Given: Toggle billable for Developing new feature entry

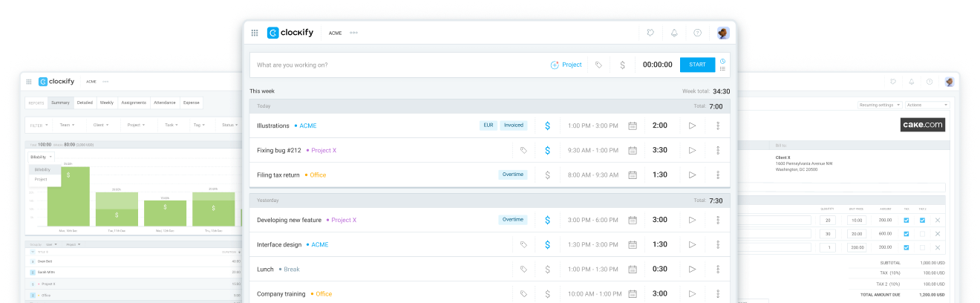Looking at the screenshot, I should point(547,220).
